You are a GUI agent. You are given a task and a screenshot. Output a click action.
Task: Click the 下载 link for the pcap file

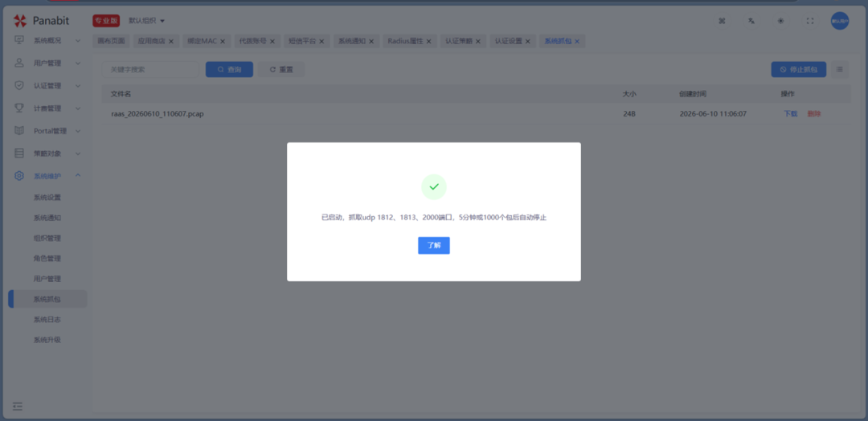coord(790,114)
